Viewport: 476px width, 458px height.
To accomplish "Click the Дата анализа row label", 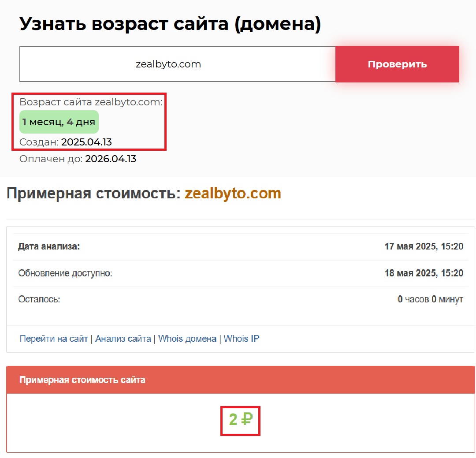I will point(49,247).
